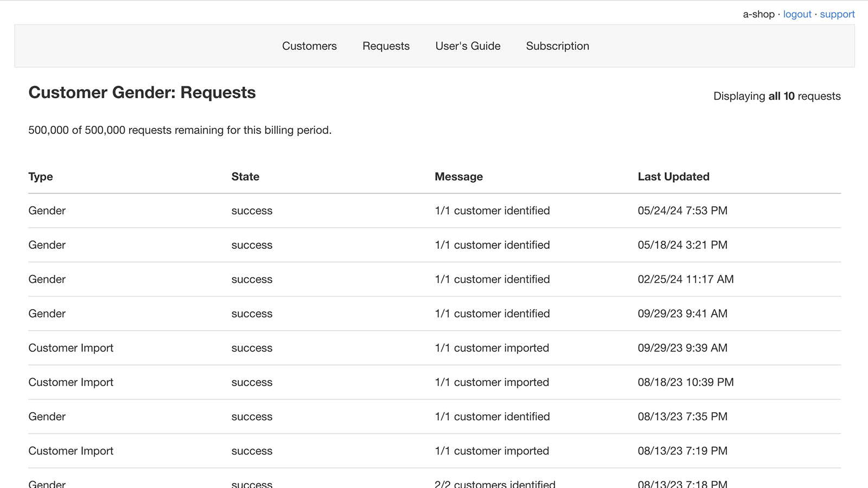The height and width of the screenshot is (488, 868).
Task: Click the Customer Gender: Requests page heading
Action: (x=142, y=93)
